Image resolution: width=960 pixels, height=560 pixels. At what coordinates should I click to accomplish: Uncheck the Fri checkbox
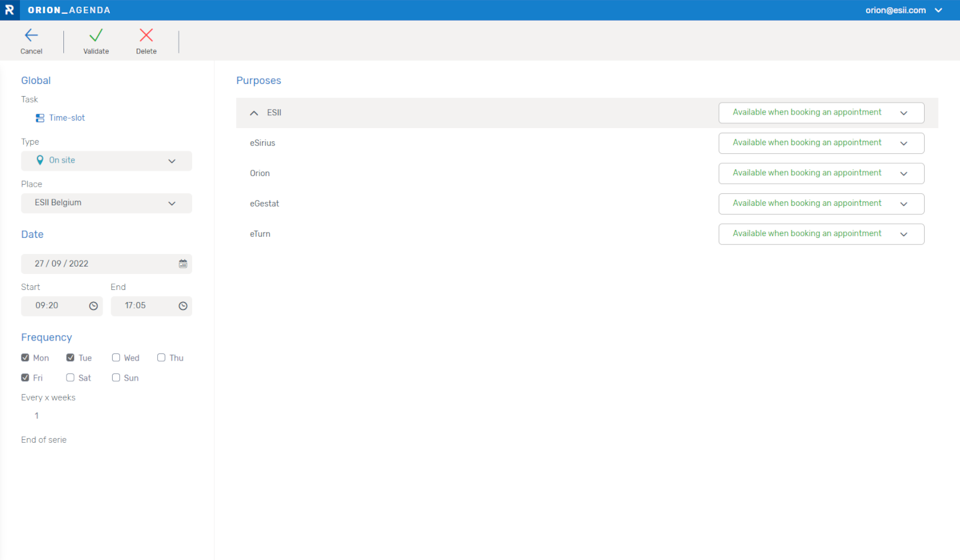click(x=25, y=378)
